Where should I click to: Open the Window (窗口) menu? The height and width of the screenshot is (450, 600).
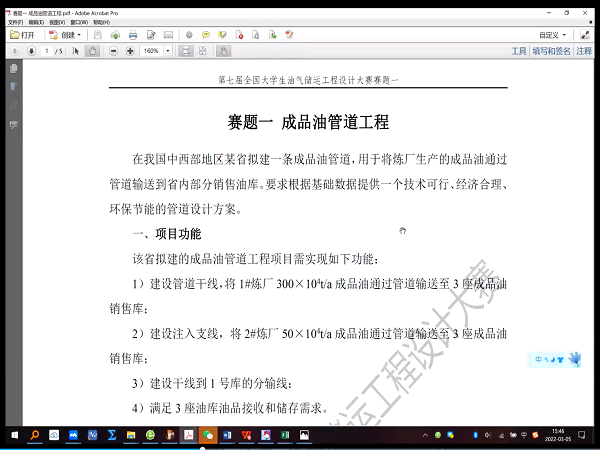click(79, 23)
